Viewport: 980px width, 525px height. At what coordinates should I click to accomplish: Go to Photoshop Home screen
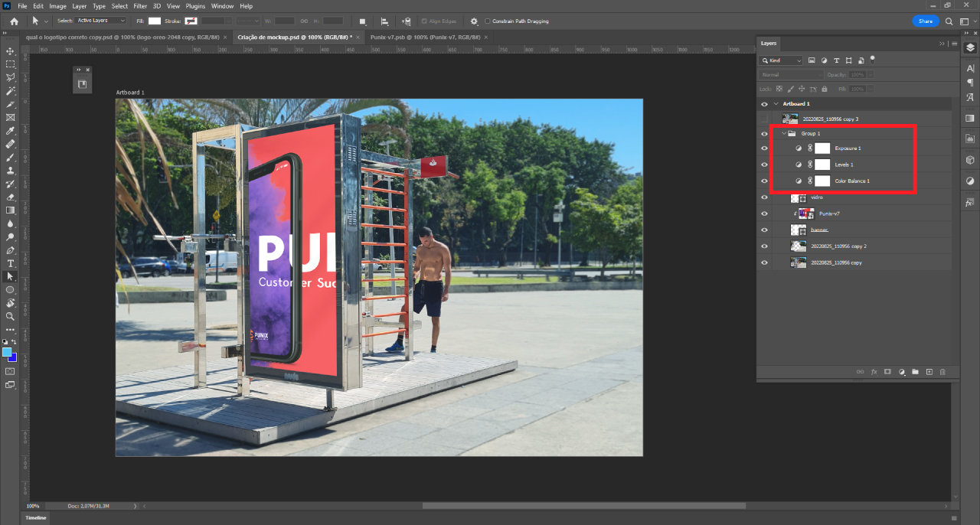(x=14, y=21)
